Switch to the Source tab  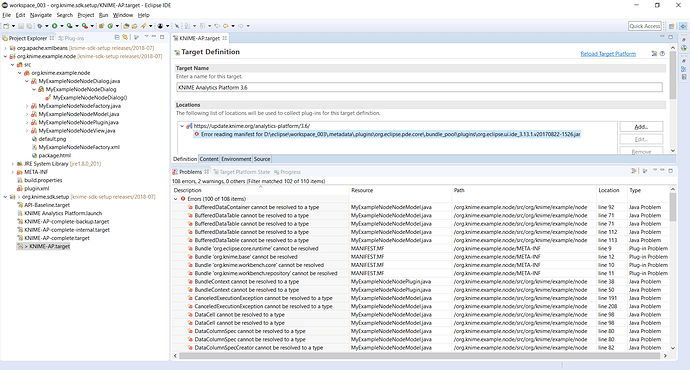coord(262,159)
